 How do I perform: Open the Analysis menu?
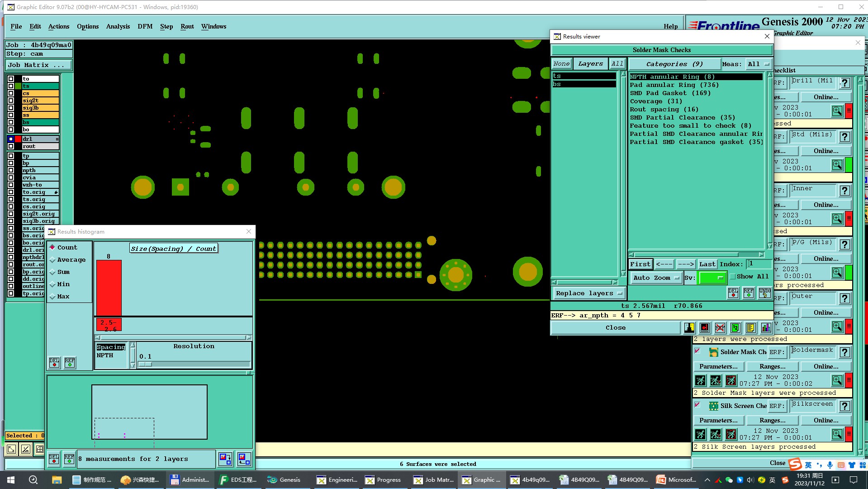[118, 26]
